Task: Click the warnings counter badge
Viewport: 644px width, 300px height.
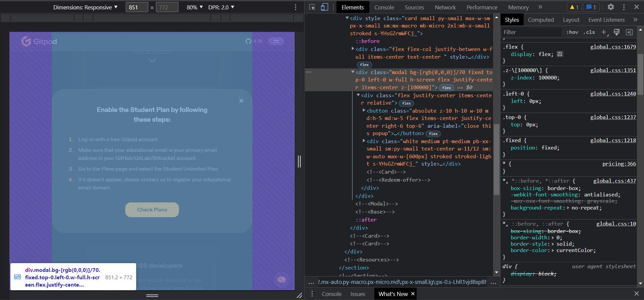Action: pos(574,7)
